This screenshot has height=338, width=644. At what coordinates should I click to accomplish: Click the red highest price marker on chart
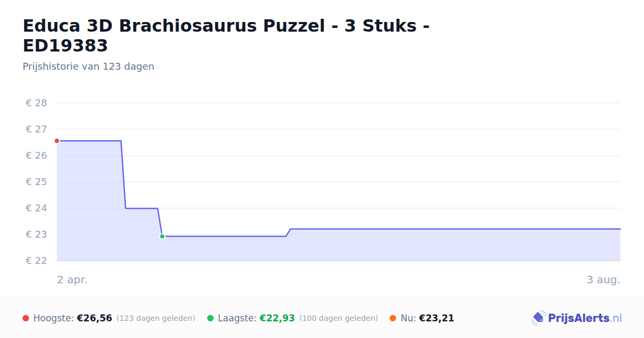coord(57,141)
